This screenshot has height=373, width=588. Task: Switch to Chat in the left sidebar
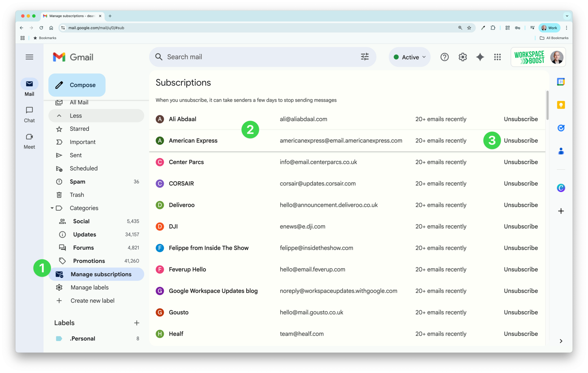29,114
